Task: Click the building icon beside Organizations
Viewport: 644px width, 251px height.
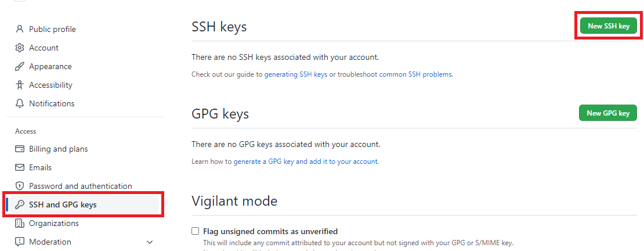Action: (19, 224)
